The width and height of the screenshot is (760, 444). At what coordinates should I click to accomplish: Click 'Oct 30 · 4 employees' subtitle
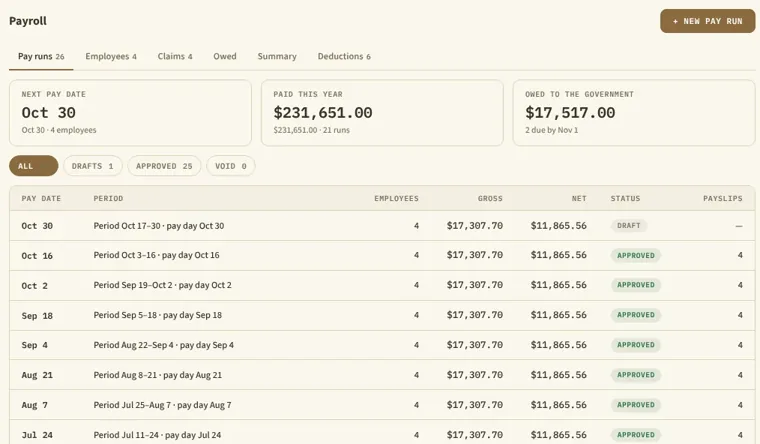(59, 130)
